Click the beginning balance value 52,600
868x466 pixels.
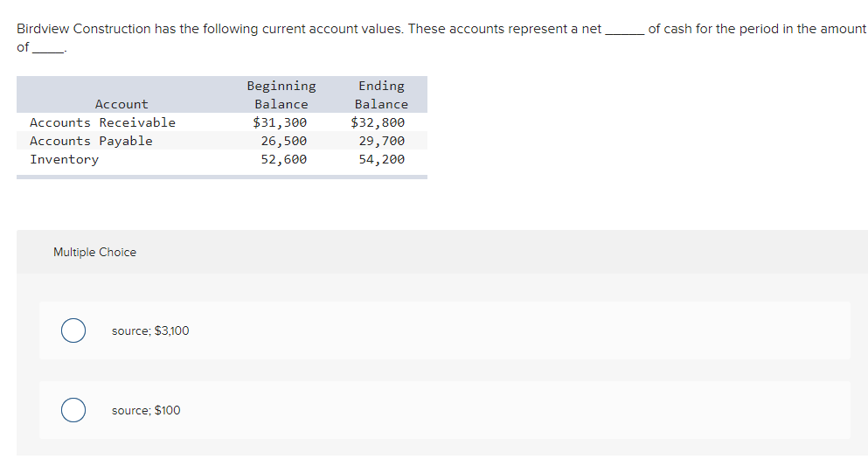coord(284,159)
